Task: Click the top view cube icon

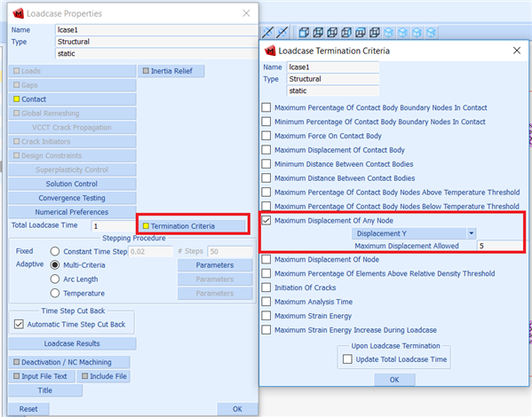Action: click(361, 33)
